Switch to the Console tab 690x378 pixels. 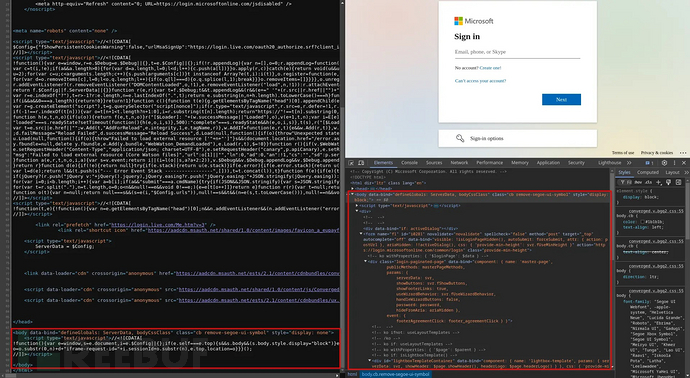coord(409,163)
